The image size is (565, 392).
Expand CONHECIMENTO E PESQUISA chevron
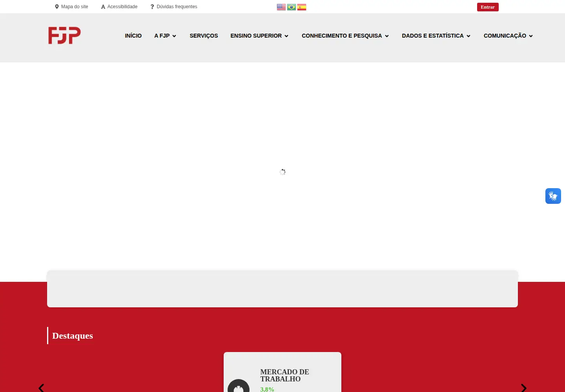[x=387, y=36]
